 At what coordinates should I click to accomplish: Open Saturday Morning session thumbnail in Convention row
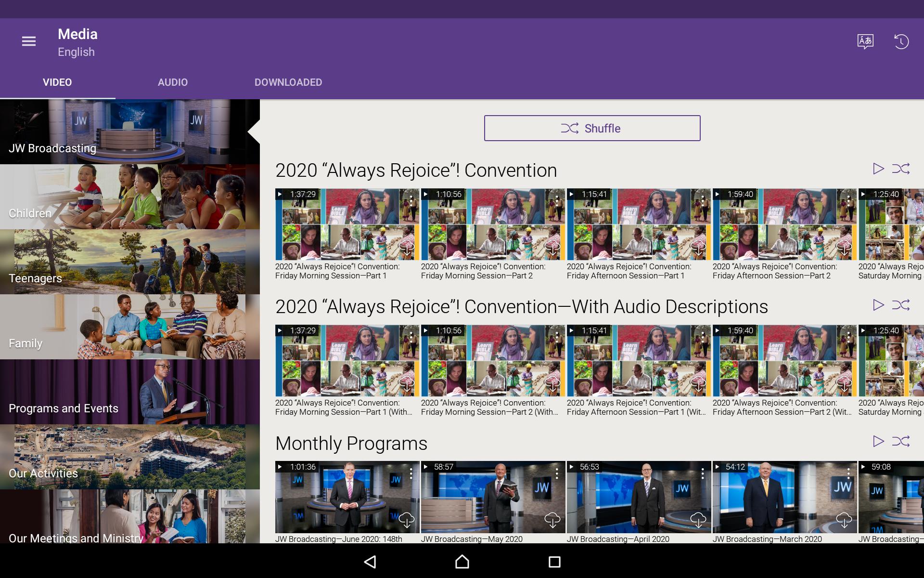[891, 224]
